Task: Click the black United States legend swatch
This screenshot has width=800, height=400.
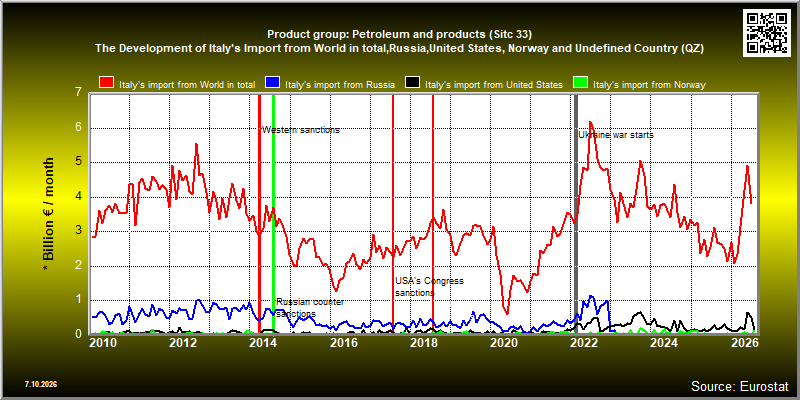Action: pos(413,83)
